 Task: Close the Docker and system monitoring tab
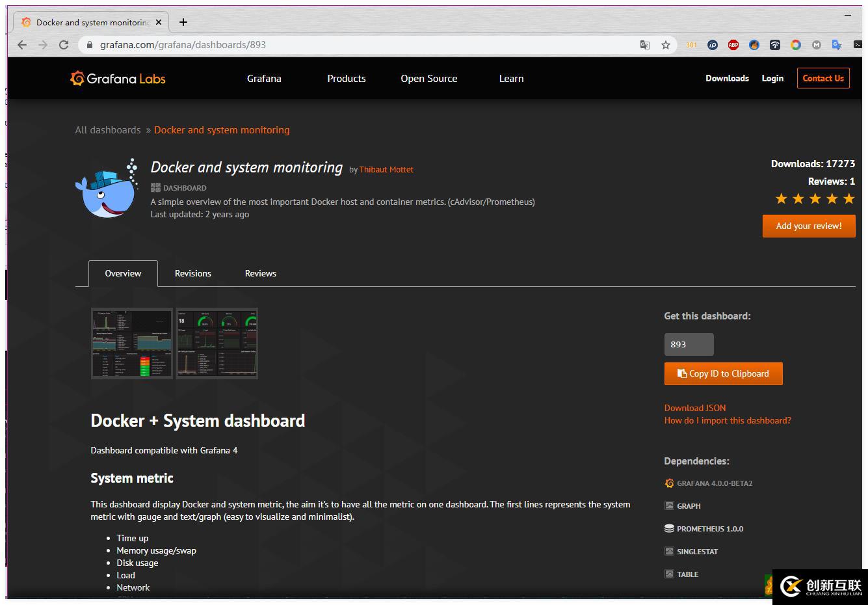(x=159, y=22)
